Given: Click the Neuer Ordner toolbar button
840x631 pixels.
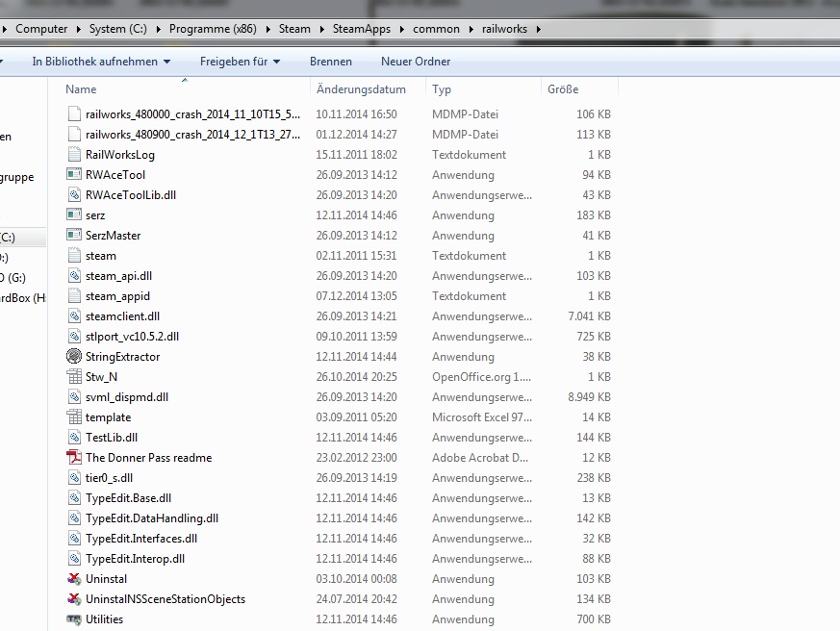Looking at the screenshot, I should point(416,62).
